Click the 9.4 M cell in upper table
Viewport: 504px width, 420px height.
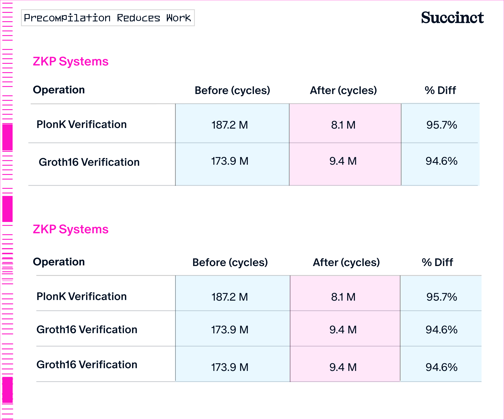click(343, 161)
